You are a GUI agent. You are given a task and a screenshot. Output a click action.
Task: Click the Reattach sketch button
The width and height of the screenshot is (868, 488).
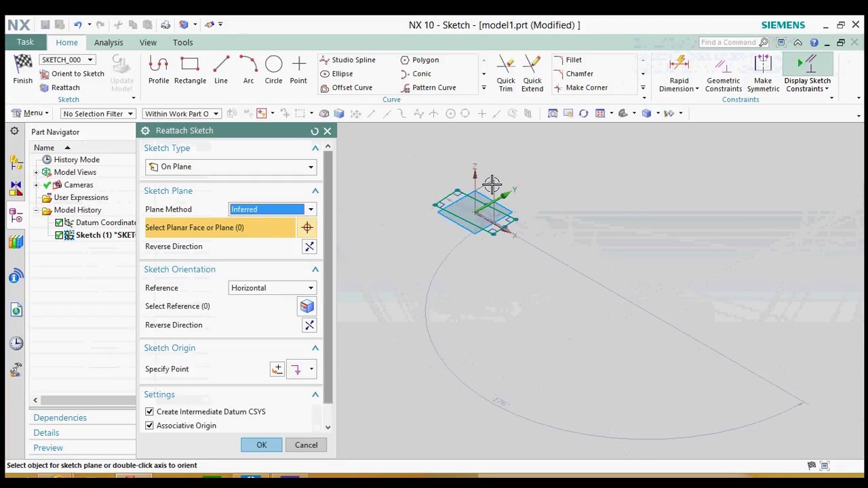[60, 87]
